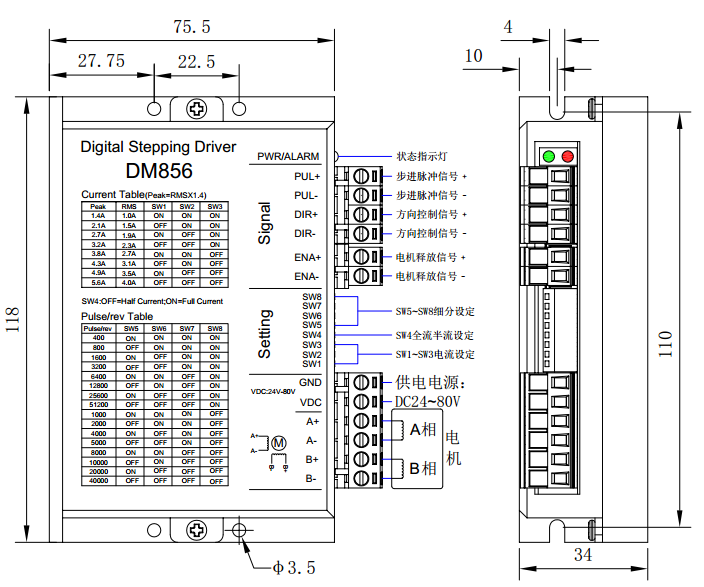Viewport: 704px width, 587px height.
Task: Select the circled M motor symbol
Action: [x=279, y=443]
